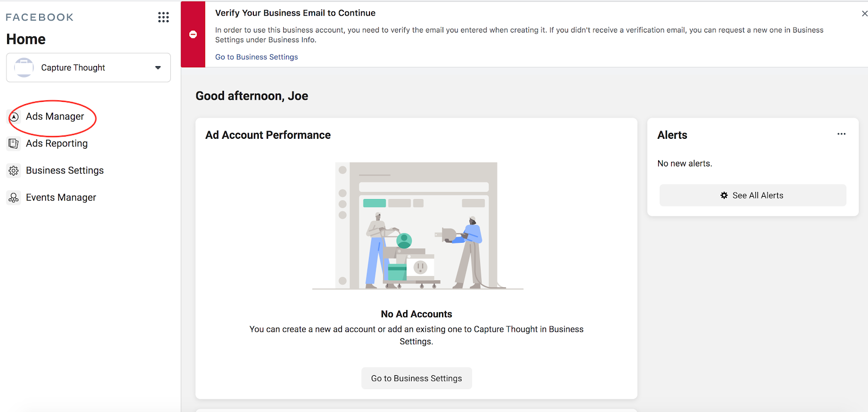Click the gear icon in See All Alerts
Screen dimensions: 868x412
click(x=724, y=195)
